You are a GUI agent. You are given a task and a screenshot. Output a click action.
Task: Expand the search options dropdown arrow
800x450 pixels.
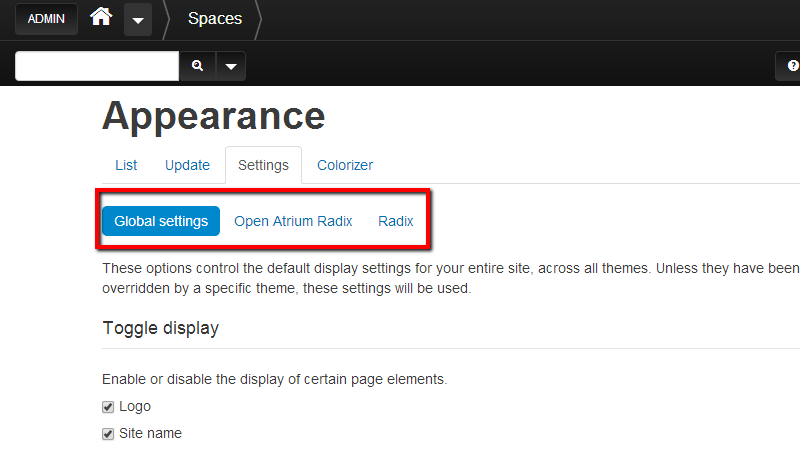click(x=231, y=66)
